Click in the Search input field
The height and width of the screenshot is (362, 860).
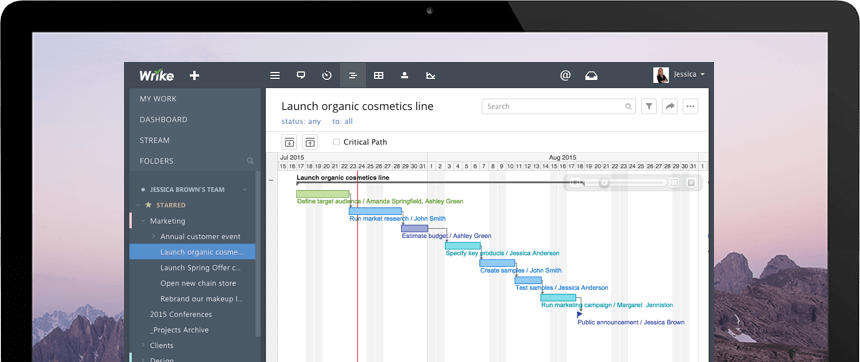pos(558,106)
